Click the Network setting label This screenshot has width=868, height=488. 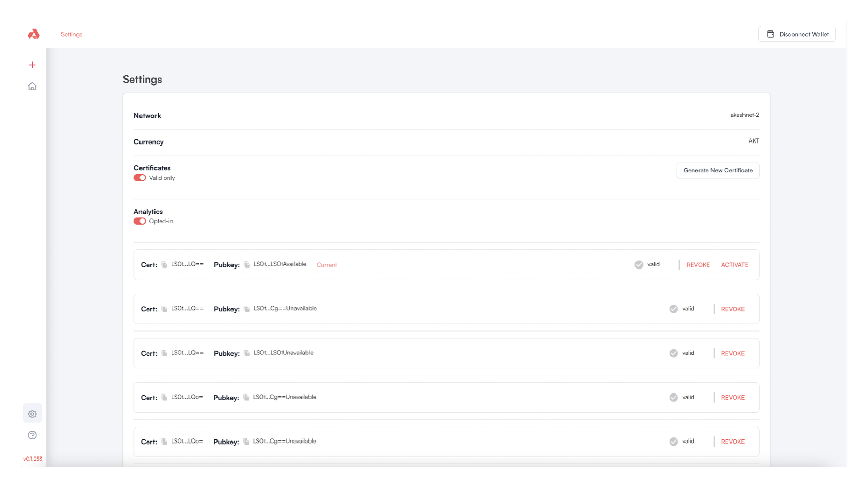click(x=147, y=116)
